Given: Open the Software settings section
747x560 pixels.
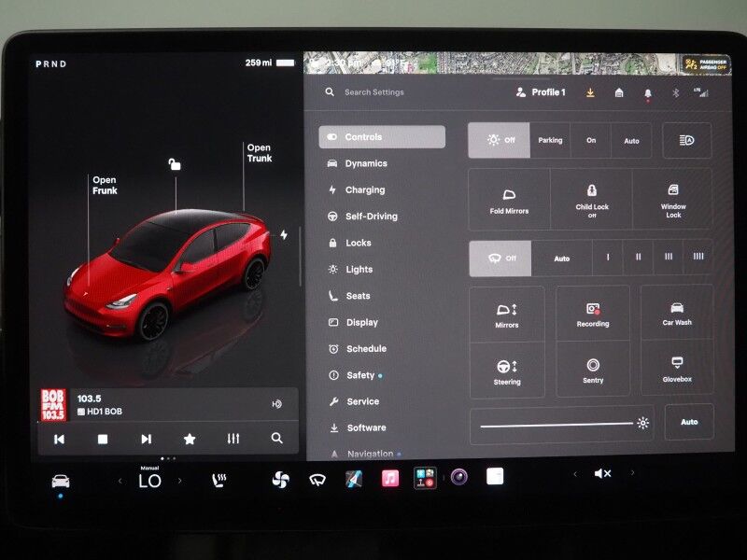Looking at the screenshot, I should click(x=358, y=427).
